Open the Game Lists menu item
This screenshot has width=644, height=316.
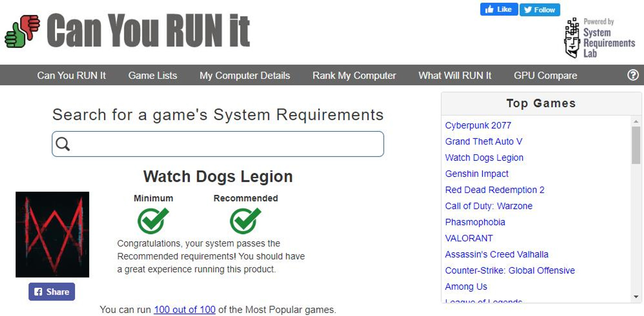click(153, 75)
